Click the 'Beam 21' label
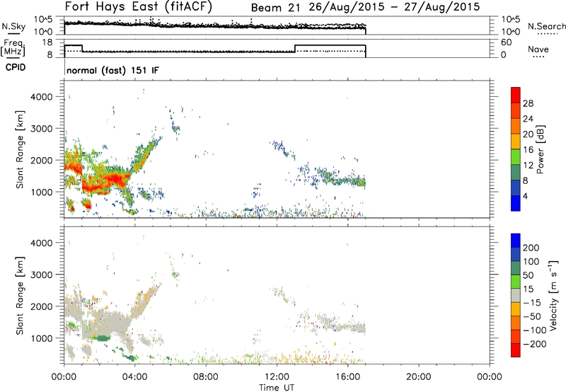This screenshot has width=566, height=392. pyautogui.click(x=275, y=8)
